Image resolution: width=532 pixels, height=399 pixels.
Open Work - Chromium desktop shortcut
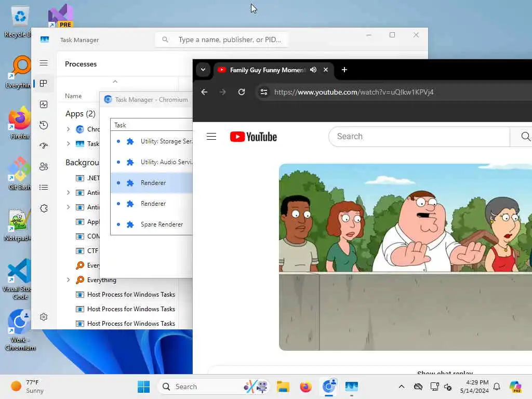pos(20,330)
